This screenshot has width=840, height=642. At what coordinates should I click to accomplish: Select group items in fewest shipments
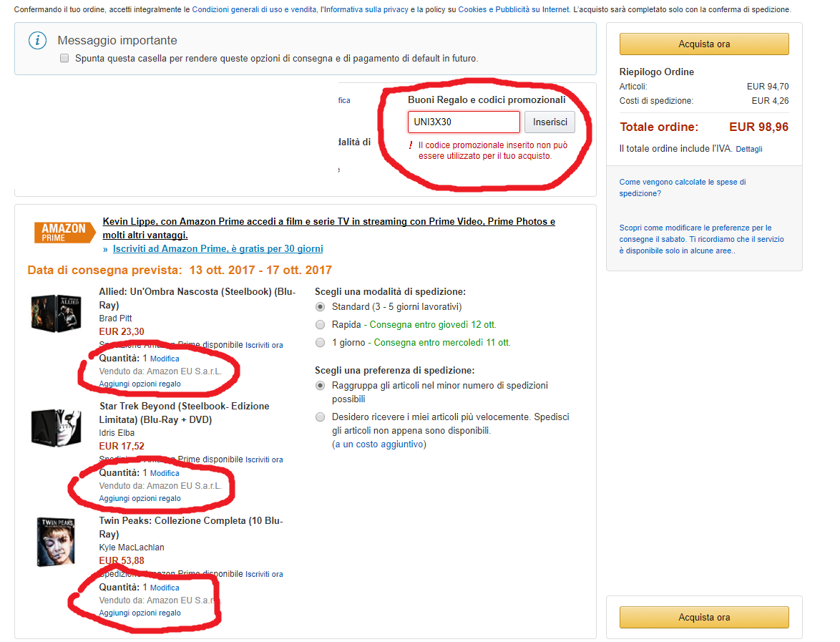[x=320, y=386]
